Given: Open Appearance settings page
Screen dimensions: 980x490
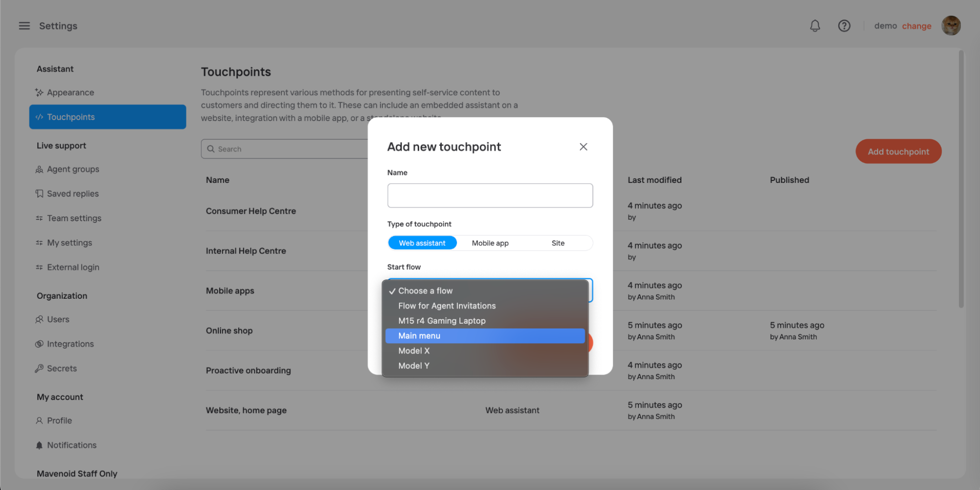Looking at the screenshot, I should 107,92.
